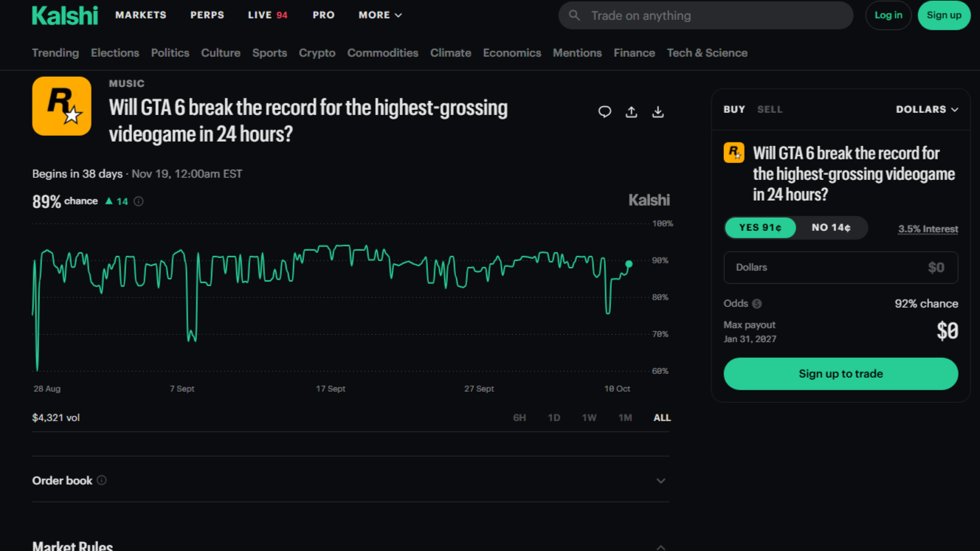Click the download icon near title

(x=658, y=112)
